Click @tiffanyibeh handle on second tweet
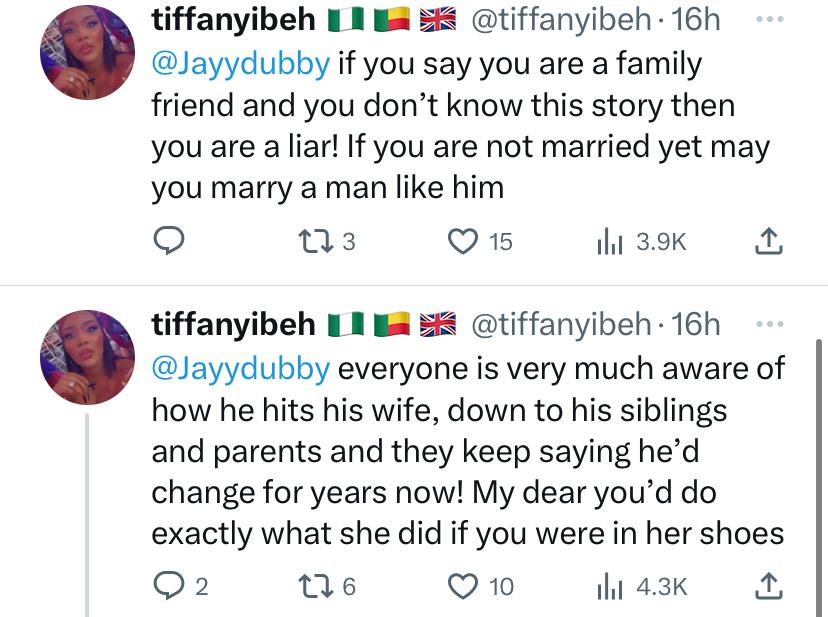Image resolution: width=828 pixels, height=617 pixels. 560,325
